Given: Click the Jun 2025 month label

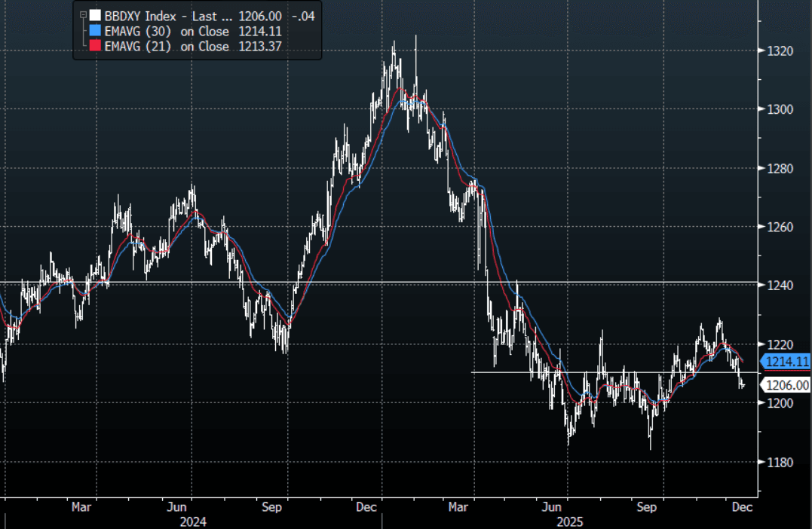Looking at the screenshot, I should click(x=553, y=507).
